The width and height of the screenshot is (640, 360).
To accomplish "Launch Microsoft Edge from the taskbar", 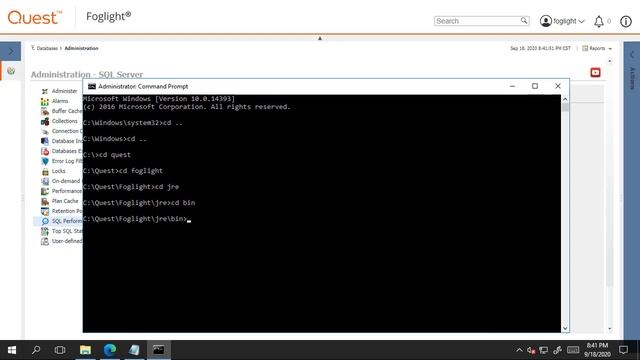I will point(110,350).
